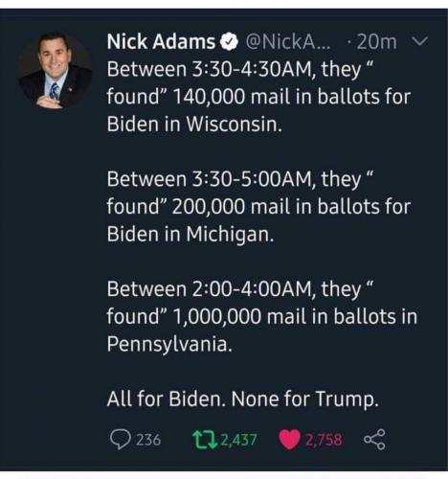Click the 236 replies count

pos(148,440)
